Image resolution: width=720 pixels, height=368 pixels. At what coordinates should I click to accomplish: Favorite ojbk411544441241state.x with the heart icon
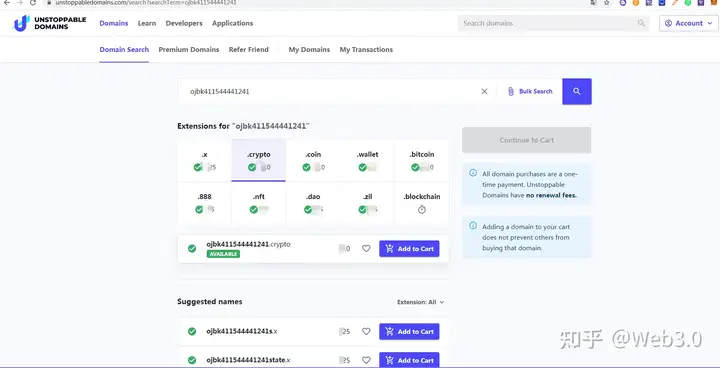(366, 360)
